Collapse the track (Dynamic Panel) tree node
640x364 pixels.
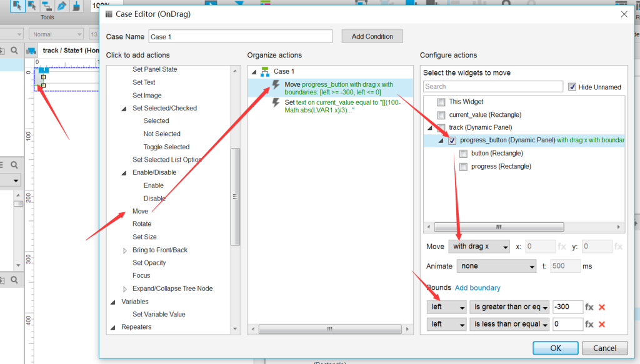pyautogui.click(x=430, y=128)
